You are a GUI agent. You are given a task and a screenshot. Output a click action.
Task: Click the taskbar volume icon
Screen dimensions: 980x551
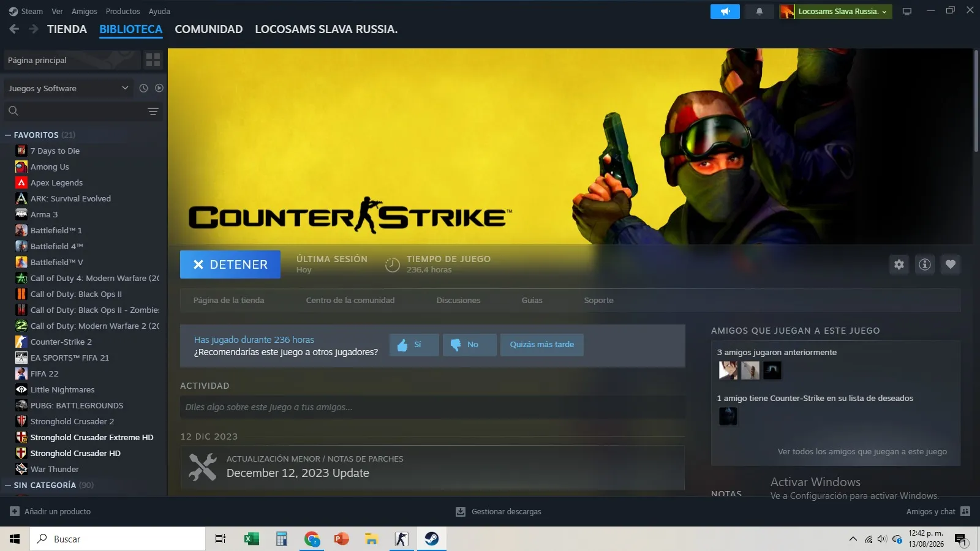point(882,539)
